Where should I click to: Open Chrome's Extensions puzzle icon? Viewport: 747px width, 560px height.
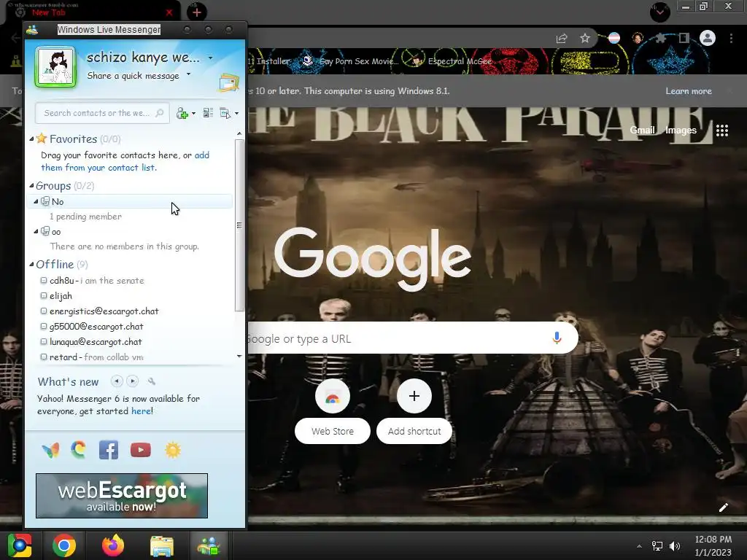click(661, 38)
